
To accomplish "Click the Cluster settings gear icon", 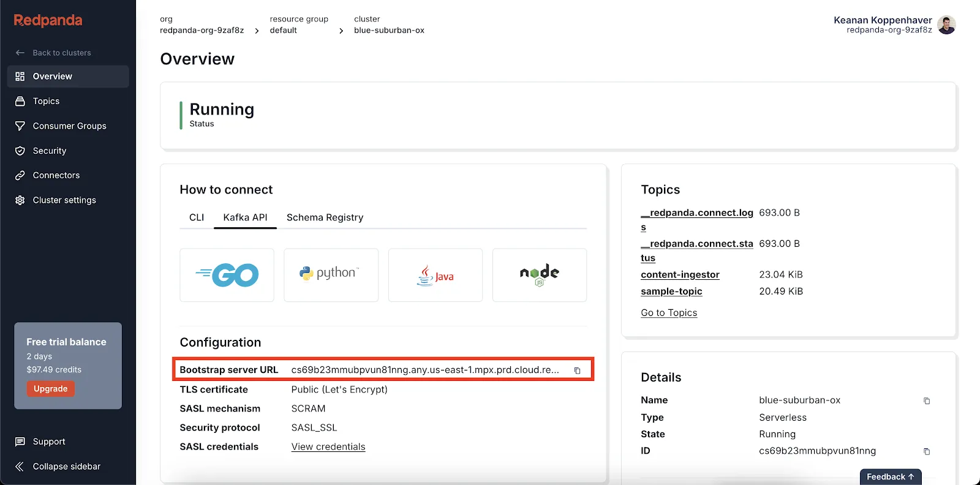I will 20,200.
